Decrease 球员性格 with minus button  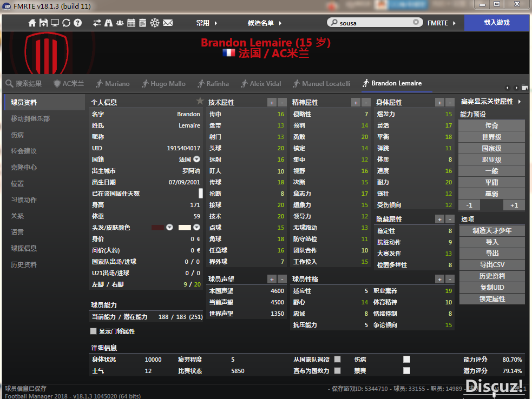pos(450,280)
